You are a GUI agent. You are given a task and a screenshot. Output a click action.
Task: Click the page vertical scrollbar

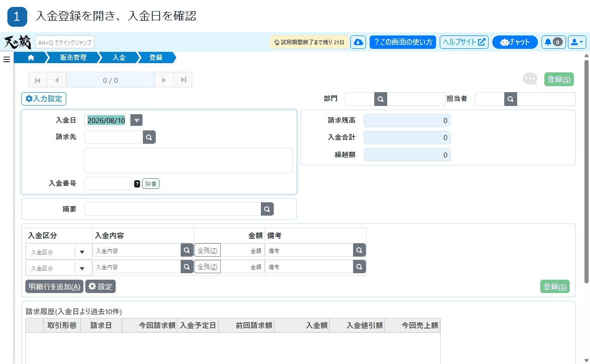pos(586,170)
